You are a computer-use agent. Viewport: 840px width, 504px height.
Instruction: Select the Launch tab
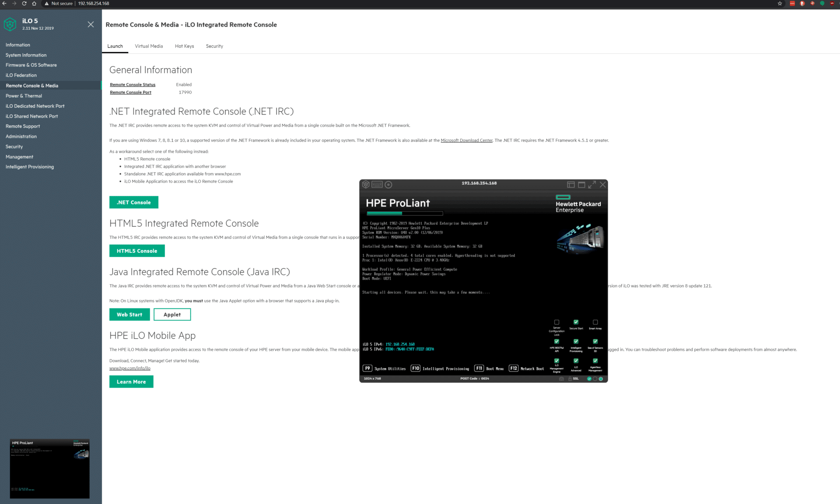115,46
